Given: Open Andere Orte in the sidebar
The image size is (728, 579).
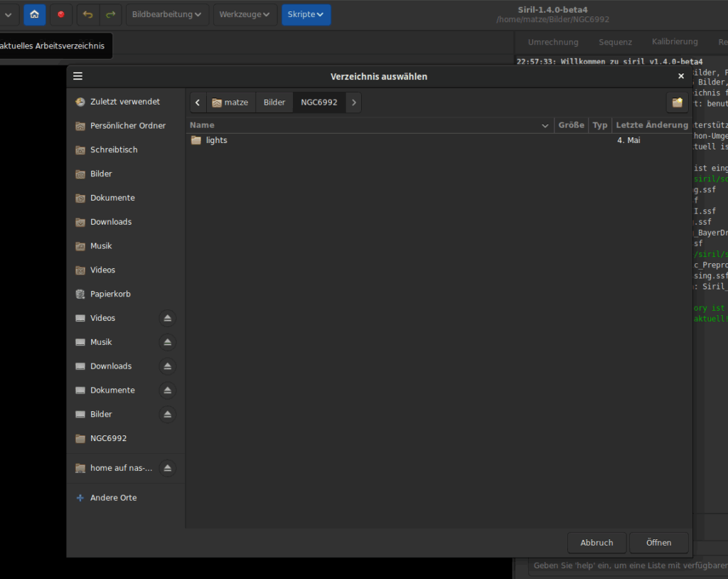Looking at the screenshot, I should click(x=113, y=498).
